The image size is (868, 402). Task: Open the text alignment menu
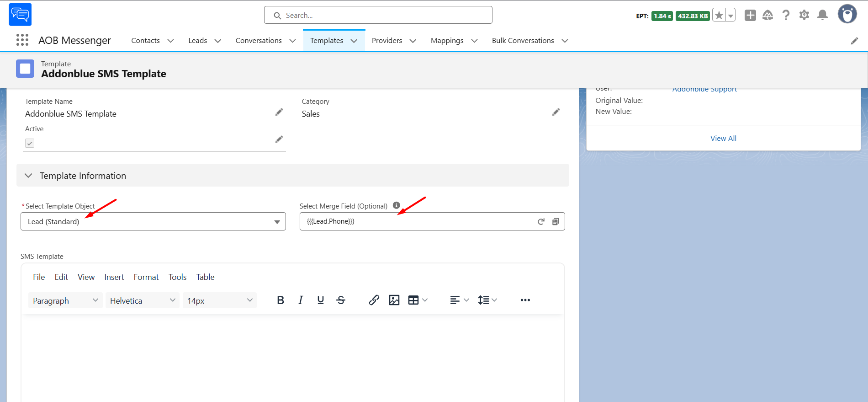click(460, 300)
